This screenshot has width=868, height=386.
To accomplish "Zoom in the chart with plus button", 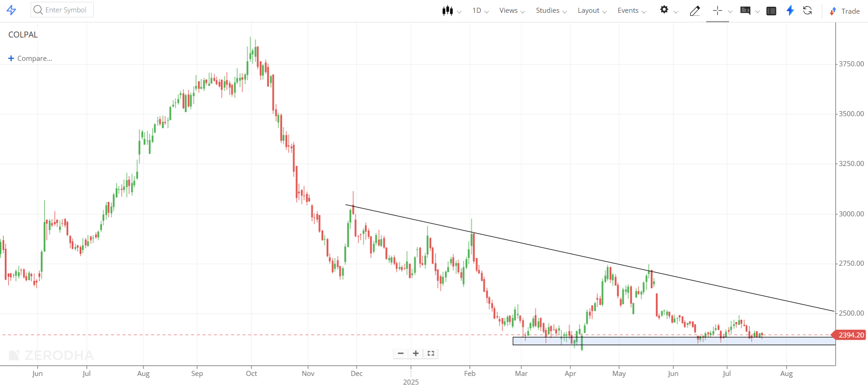I will point(416,353).
